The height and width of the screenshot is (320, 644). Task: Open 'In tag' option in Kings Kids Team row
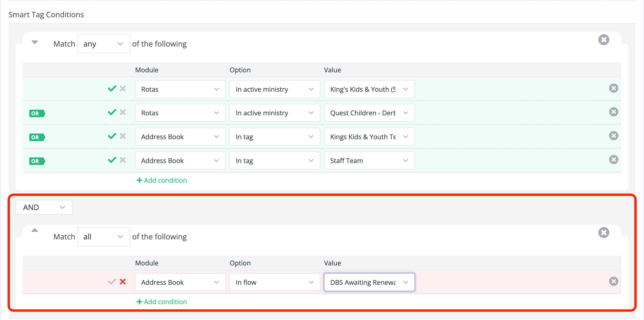[275, 137]
